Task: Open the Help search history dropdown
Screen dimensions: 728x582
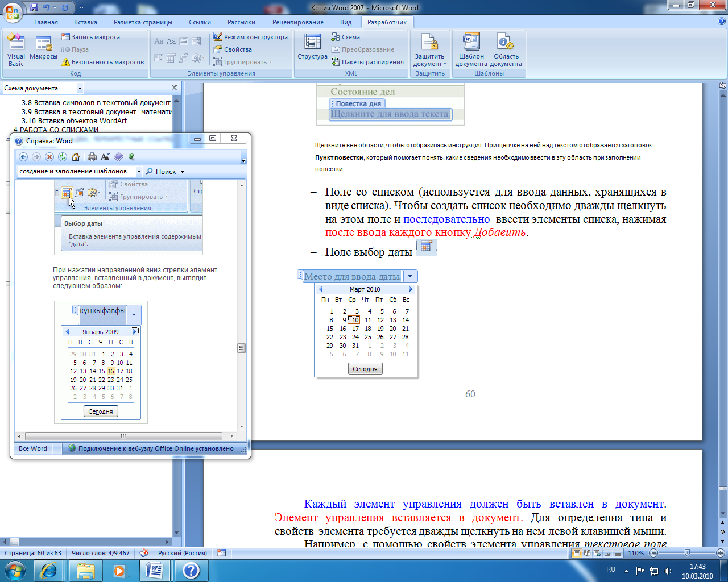Action: (139, 172)
